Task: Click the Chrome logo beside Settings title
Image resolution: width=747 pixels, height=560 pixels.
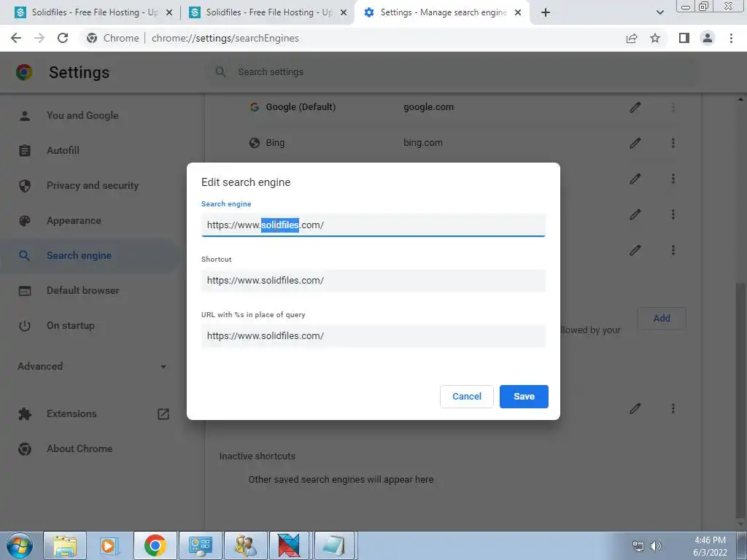Action: [24, 72]
